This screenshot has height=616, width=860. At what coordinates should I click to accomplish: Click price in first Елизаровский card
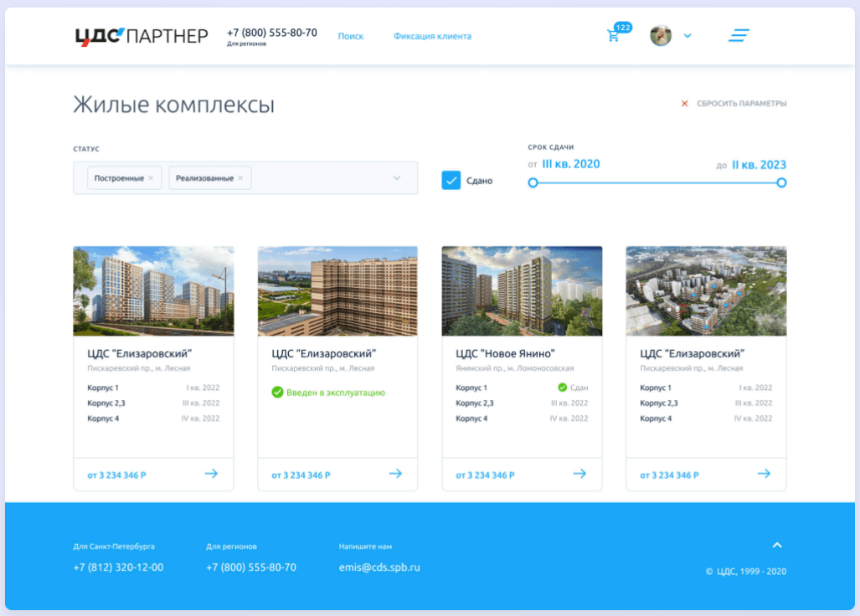[x=117, y=475]
